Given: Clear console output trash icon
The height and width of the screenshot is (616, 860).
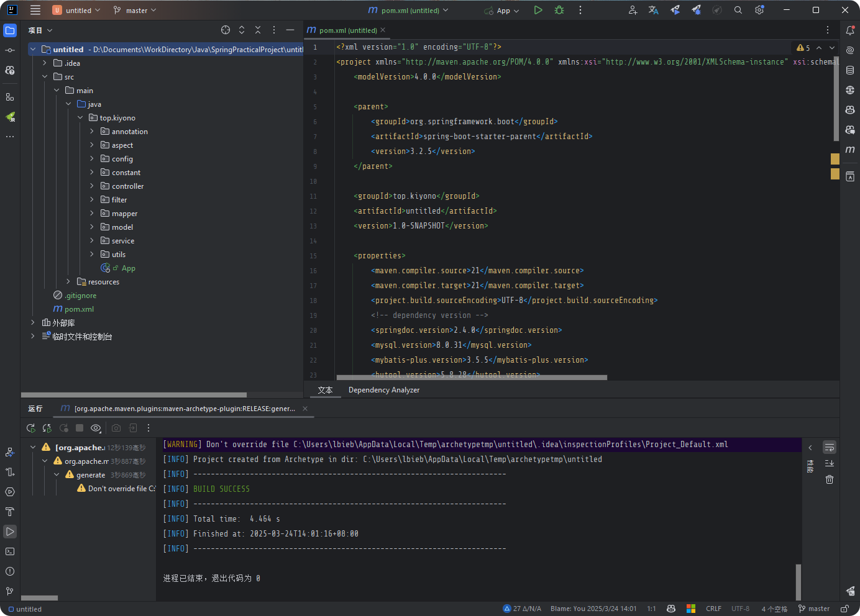Looking at the screenshot, I should click(830, 479).
